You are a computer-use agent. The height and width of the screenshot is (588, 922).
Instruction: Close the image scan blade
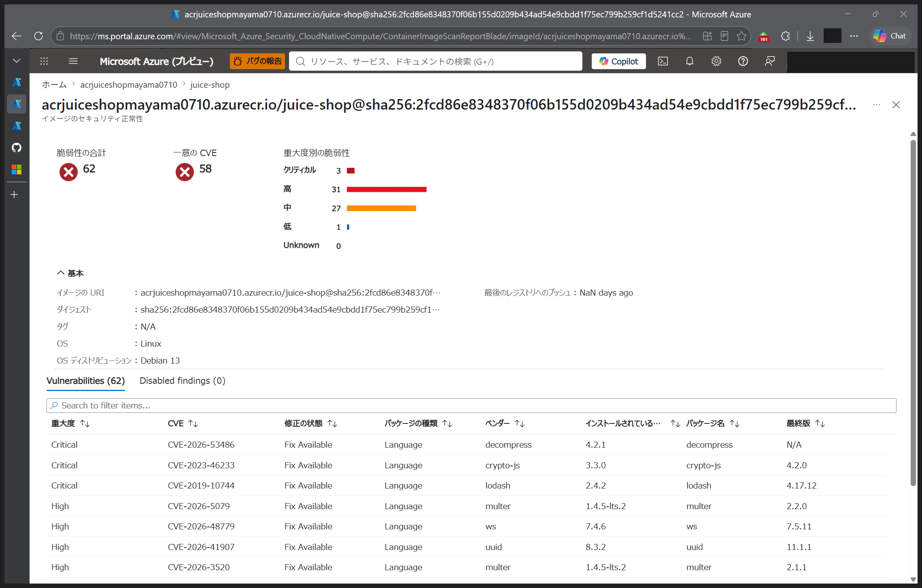click(x=896, y=105)
